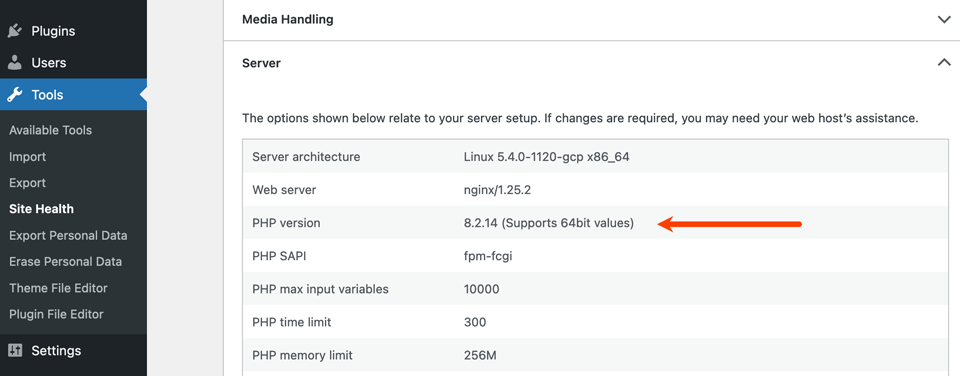Select the 8.2.14 PHP version value

point(549,223)
